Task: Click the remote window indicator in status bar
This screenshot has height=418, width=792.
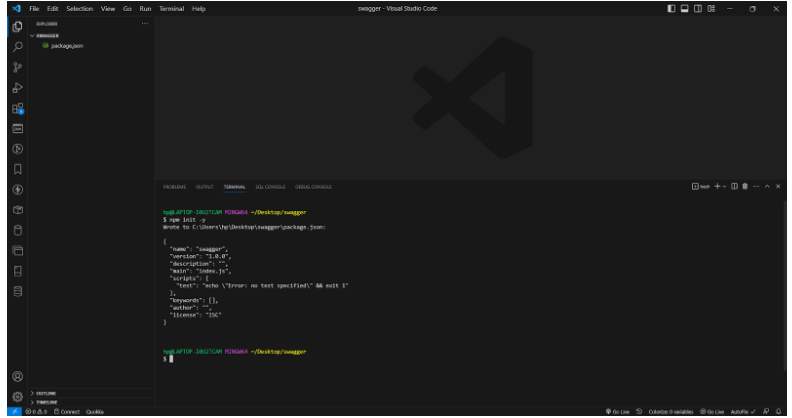Action: click(14, 412)
